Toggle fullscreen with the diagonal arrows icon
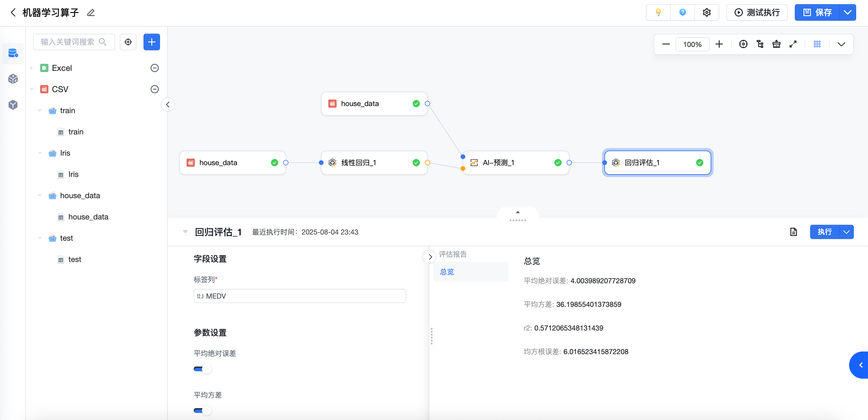 793,44
